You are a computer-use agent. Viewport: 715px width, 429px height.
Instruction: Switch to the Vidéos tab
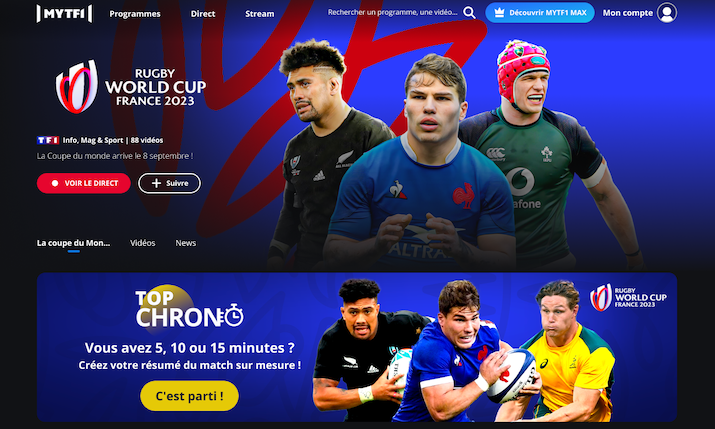click(142, 243)
